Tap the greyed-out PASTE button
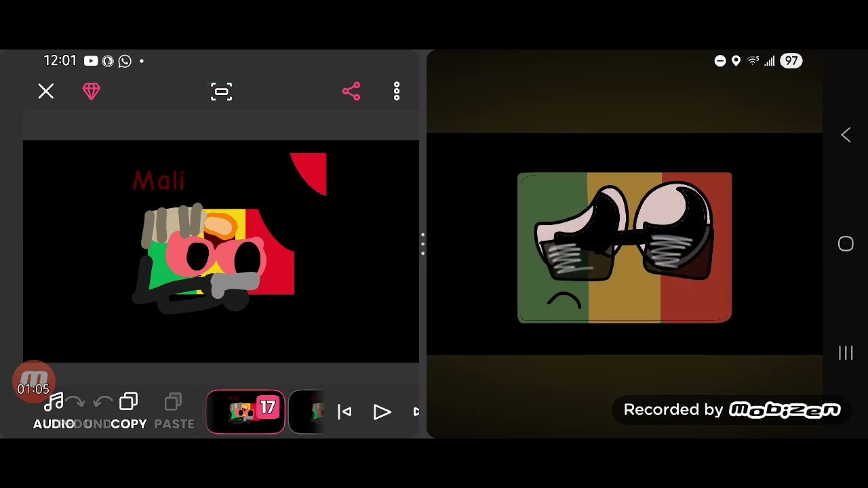The width and height of the screenshot is (868, 488). 174,411
